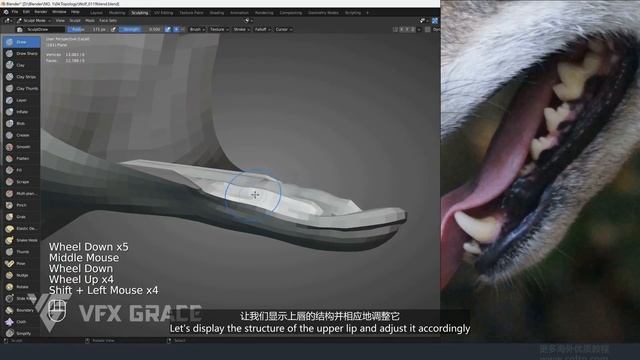The width and height of the screenshot is (640, 360).
Task: Switch to the Layout workspace tab
Action: (x=96, y=13)
